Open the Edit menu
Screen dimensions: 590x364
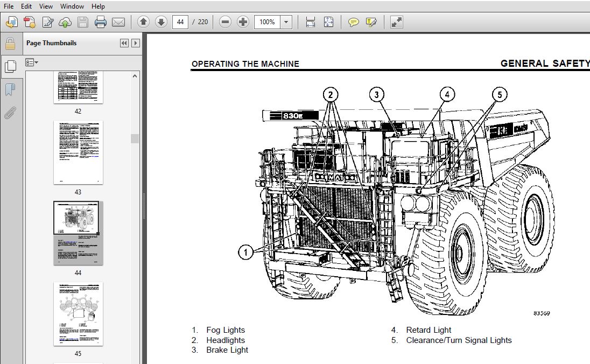pyautogui.click(x=26, y=6)
